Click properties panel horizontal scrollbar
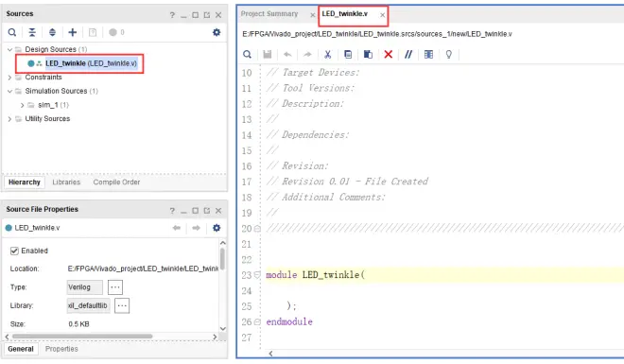This screenshot has width=624, height=364. [x=82, y=337]
